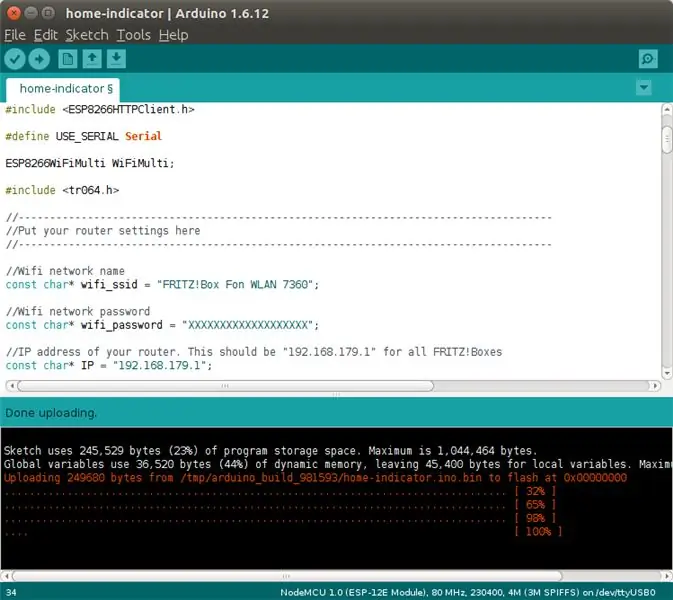Screen dimensions: 673x600
Task: Click the editor horizontal scrollbar right arrow
Action: tap(655, 386)
